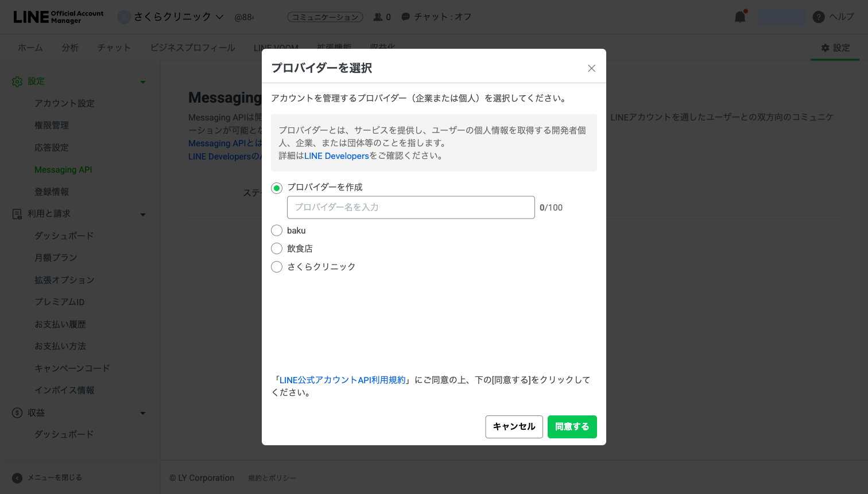The width and height of the screenshot is (868, 494).
Task: Open 拡張オプション in sidebar
Action: (64, 280)
